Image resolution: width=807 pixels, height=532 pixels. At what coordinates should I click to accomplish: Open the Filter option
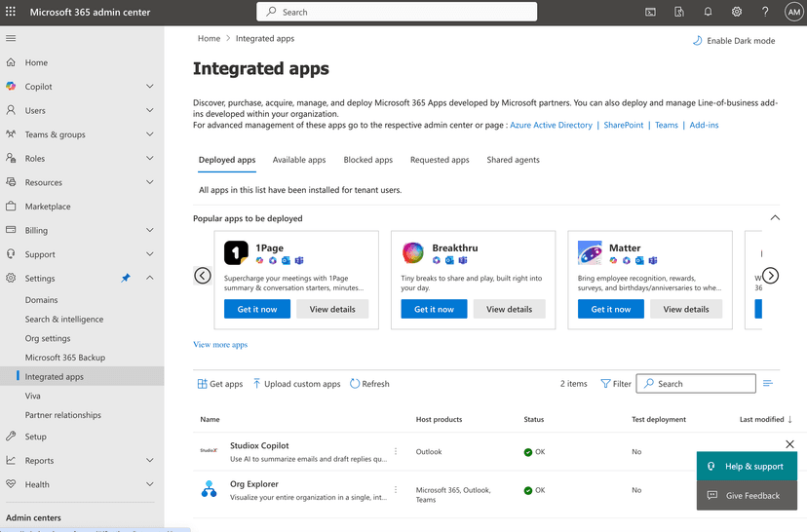[x=616, y=384]
